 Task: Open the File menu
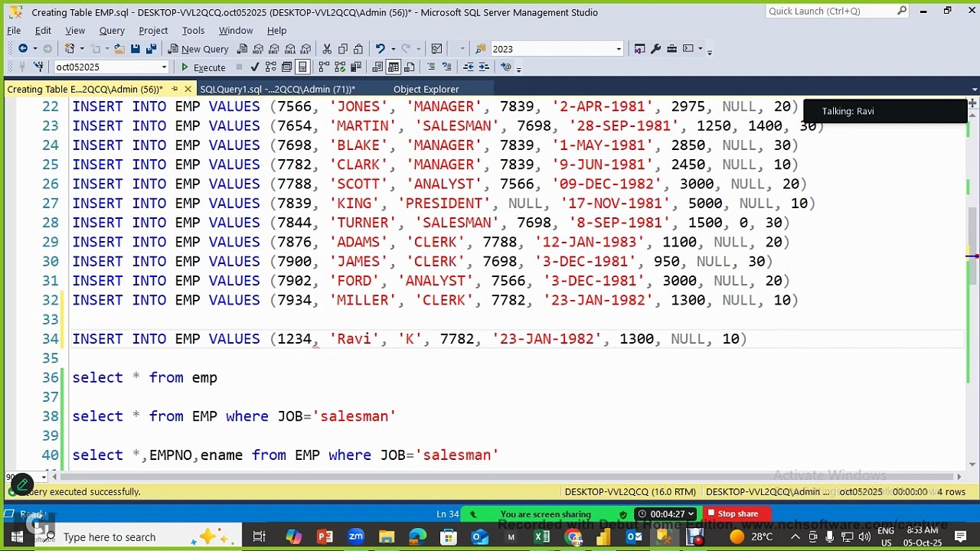[x=14, y=31]
